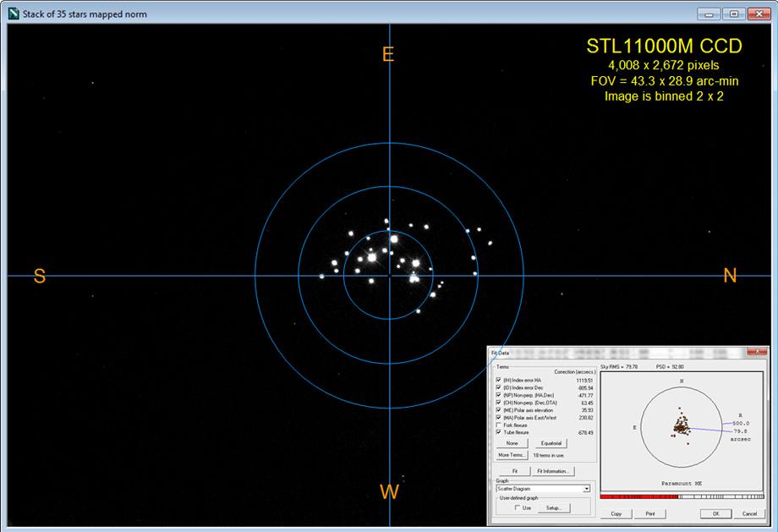Open Fit Information details

coord(553,471)
